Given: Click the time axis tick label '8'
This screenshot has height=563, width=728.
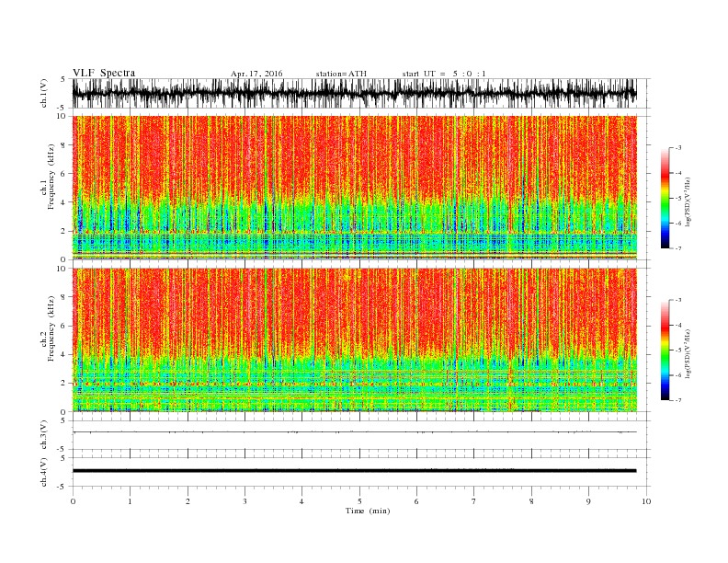Looking at the screenshot, I should [531, 501].
